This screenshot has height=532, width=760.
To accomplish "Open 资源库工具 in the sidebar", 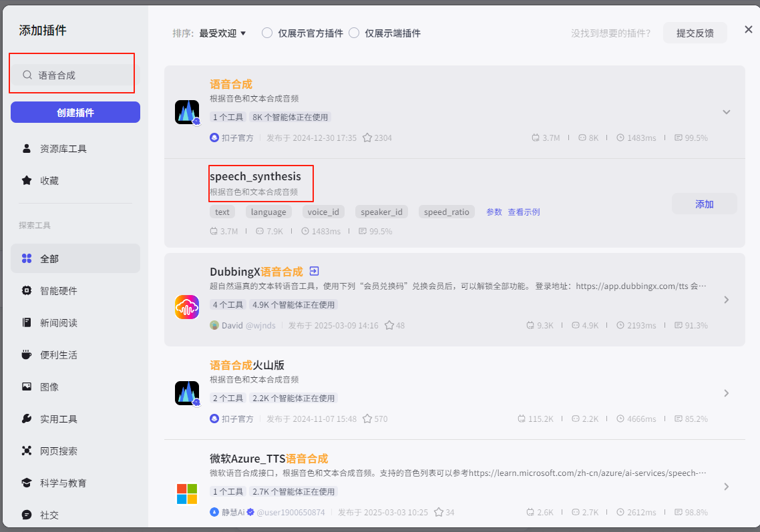I will 75,149.
